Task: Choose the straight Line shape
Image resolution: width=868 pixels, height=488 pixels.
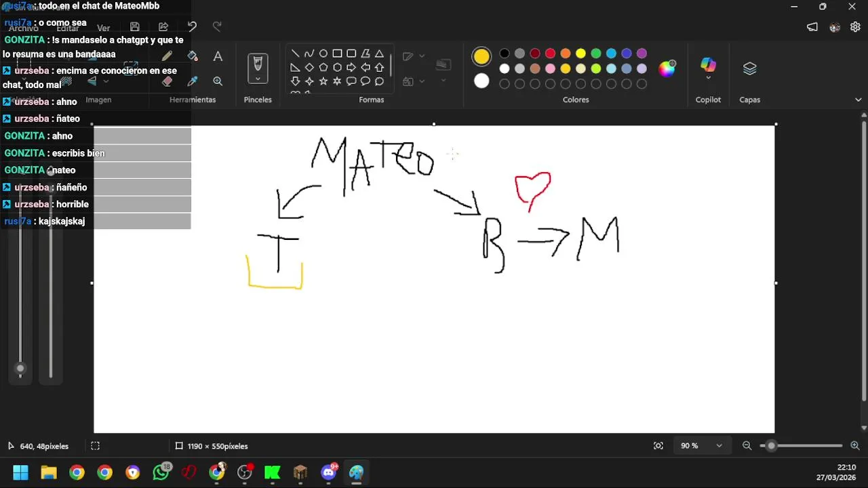Action: click(295, 54)
